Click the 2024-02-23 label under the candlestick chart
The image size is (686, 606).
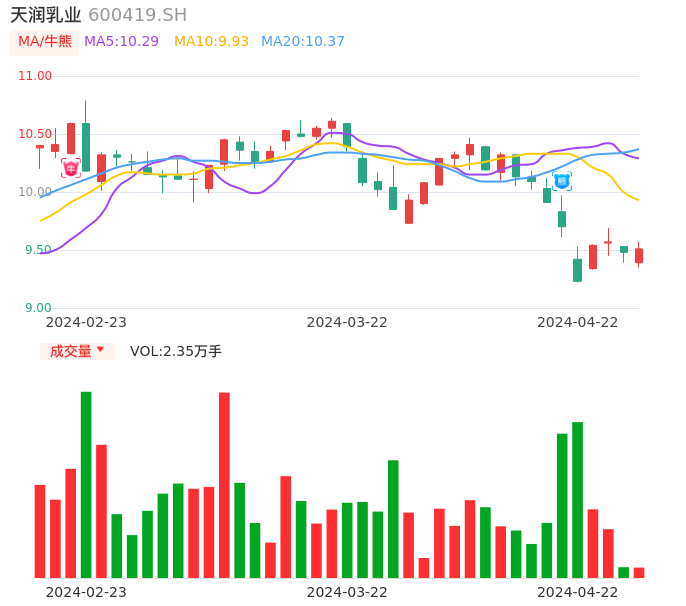(86, 322)
